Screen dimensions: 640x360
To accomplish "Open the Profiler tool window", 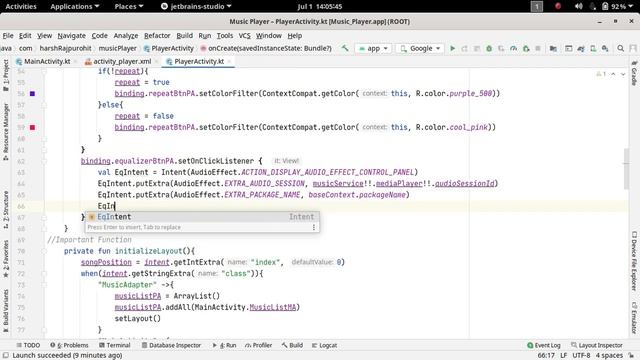I will [x=258, y=345].
